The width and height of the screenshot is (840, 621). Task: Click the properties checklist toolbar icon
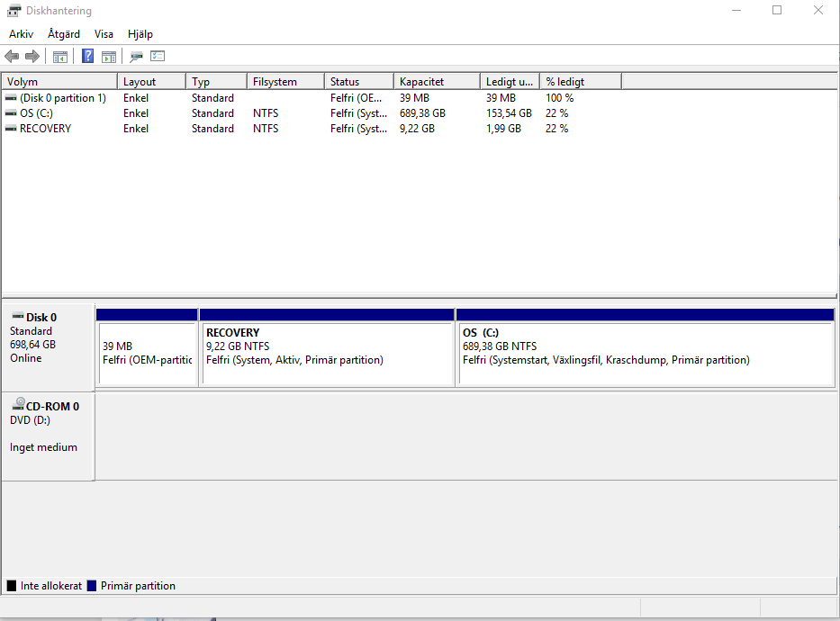[158, 56]
